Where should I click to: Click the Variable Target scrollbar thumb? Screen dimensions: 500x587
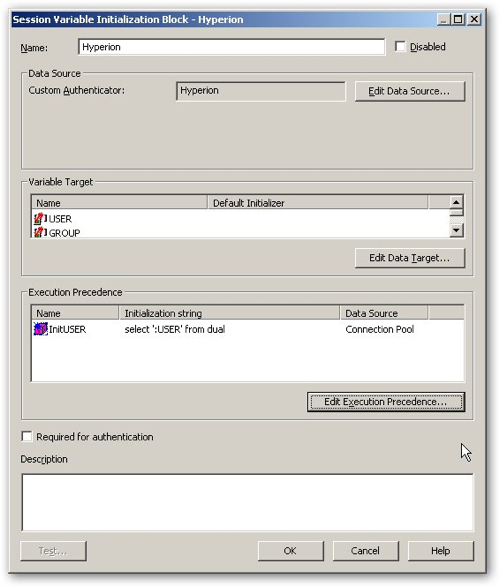click(x=456, y=212)
